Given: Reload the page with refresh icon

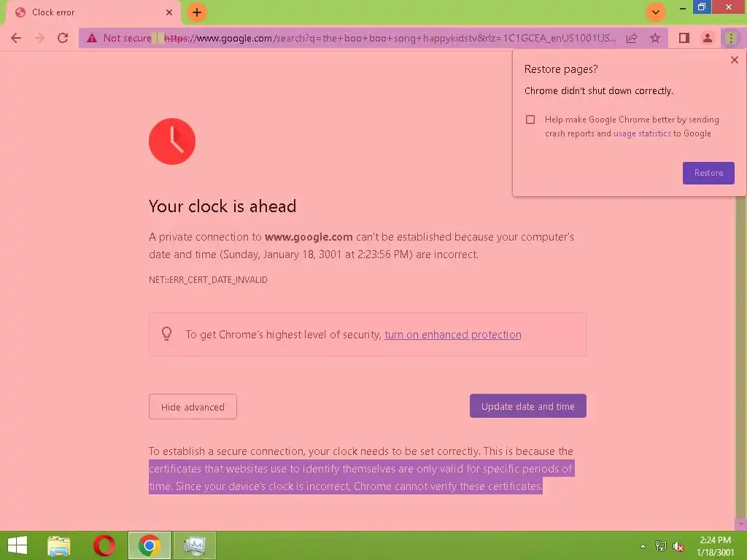Looking at the screenshot, I should click(x=63, y=38).
